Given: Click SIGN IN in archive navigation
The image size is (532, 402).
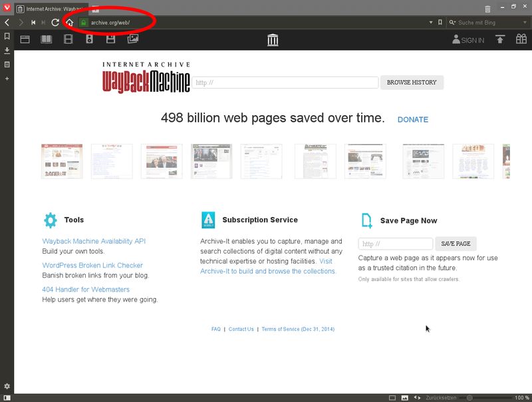Looking at the screenshot, I should click(468, 40).
